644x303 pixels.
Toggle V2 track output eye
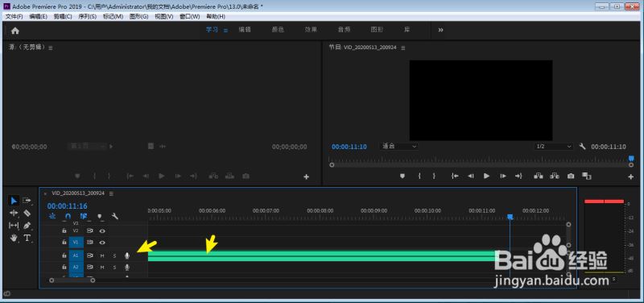tap(102, 231)
